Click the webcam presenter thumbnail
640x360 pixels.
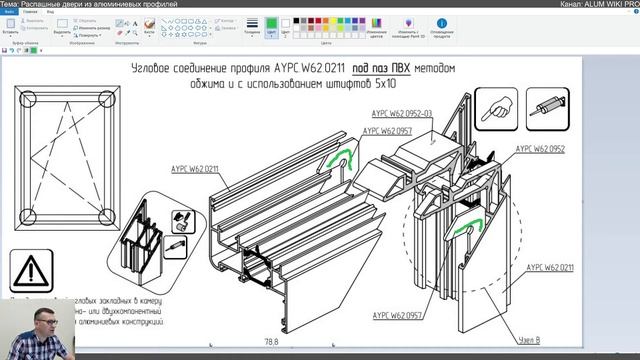[37, 329]
